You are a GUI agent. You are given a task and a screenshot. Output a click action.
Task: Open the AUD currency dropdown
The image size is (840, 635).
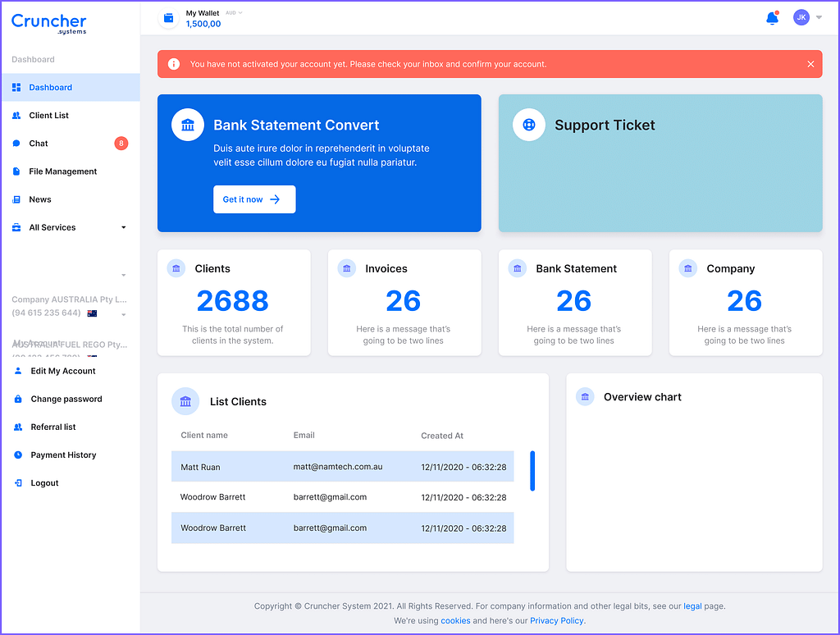click(235, 13)
